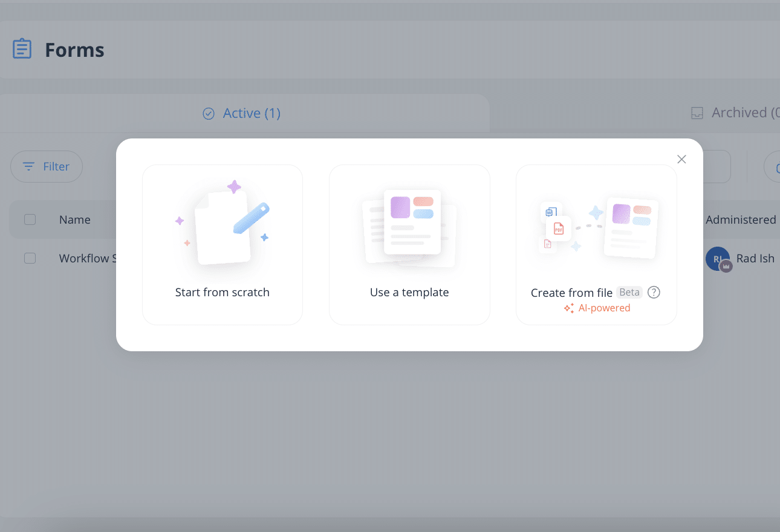Choose the Use a template card

[409, 245]
